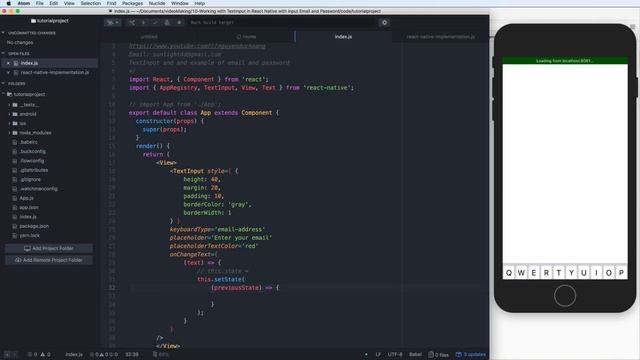This screenshot has height=360, width=640.
Task: Click the cursor position in the status bar
Action: [132, 354]
